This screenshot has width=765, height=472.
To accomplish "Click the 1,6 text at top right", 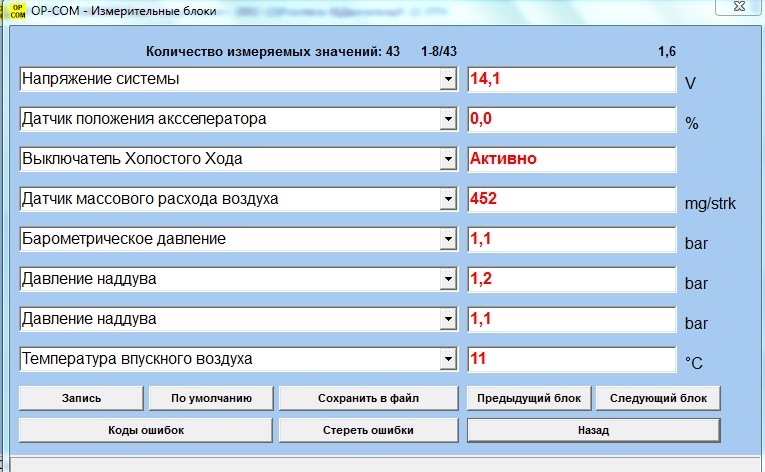I will click(x=666, y=51).
